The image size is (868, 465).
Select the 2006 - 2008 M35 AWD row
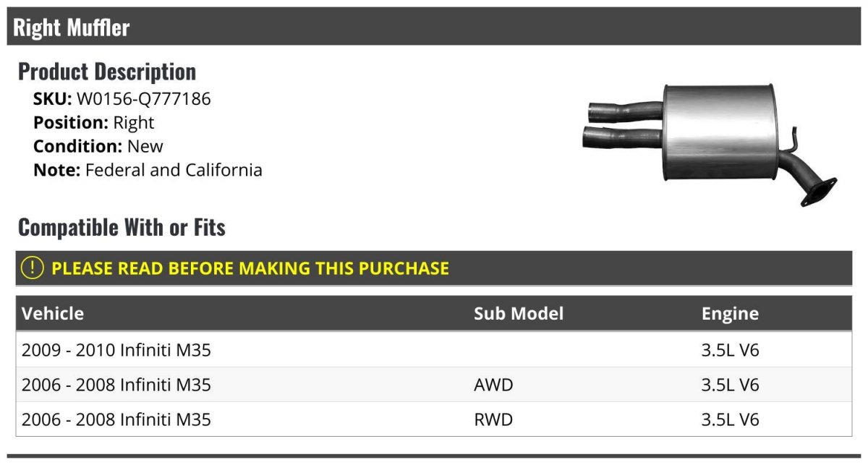click(x=434, y=384)
